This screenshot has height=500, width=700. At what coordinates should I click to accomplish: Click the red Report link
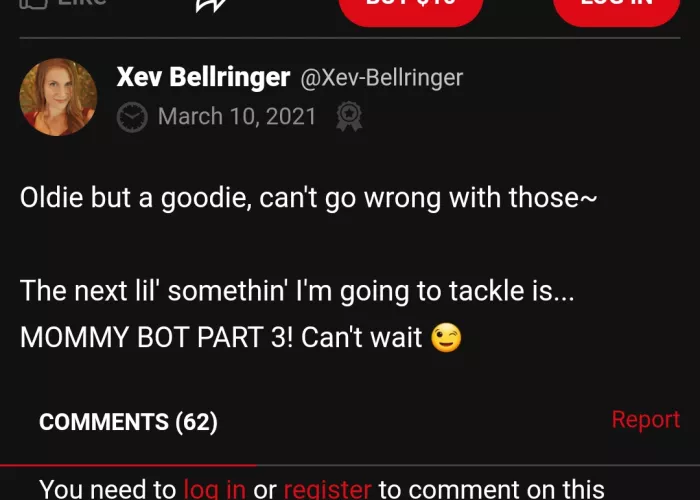coord(646,419)
